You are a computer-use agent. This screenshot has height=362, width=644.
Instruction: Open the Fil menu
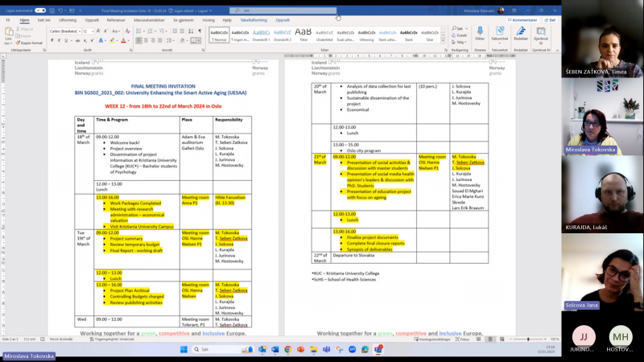tap(8, 19)
